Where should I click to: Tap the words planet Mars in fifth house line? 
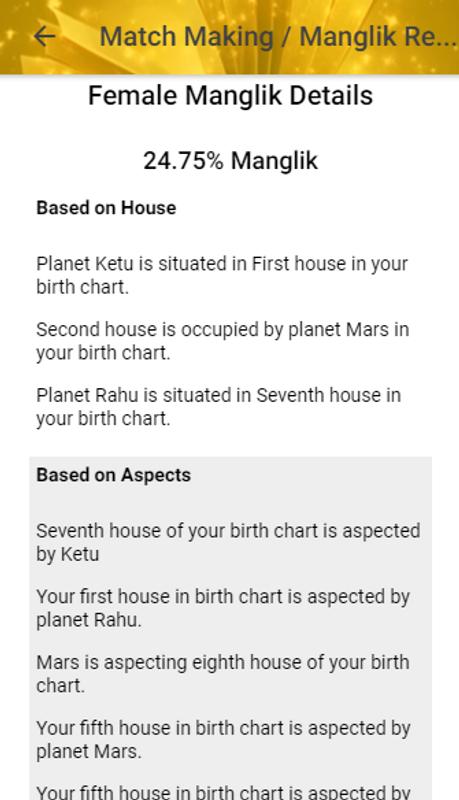tap(89, 751)
